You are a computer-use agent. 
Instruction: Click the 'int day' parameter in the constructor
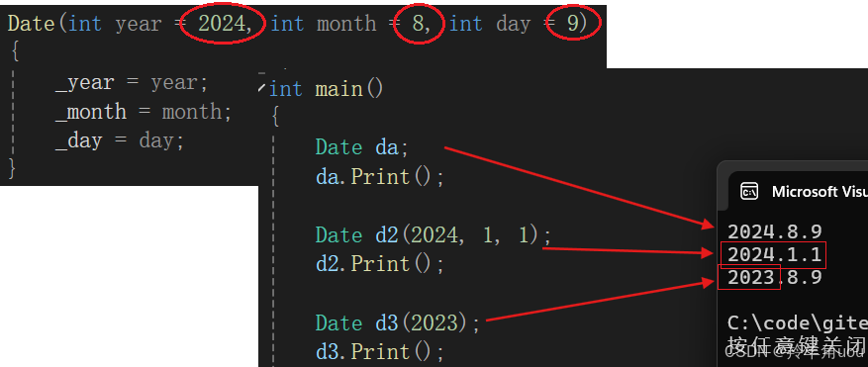(492, 24)
